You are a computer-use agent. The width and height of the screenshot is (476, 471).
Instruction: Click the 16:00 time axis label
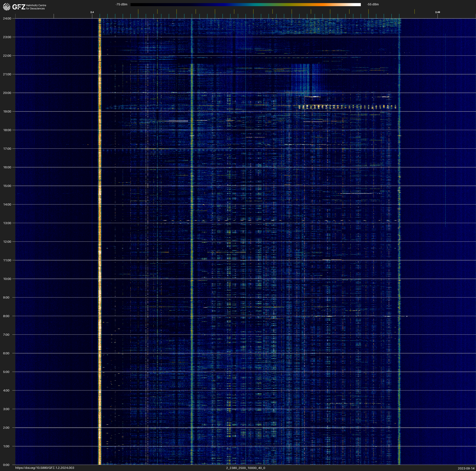7,167
